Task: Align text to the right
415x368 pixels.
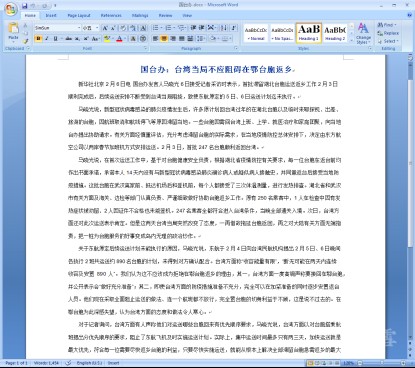Action: (173, 39)
